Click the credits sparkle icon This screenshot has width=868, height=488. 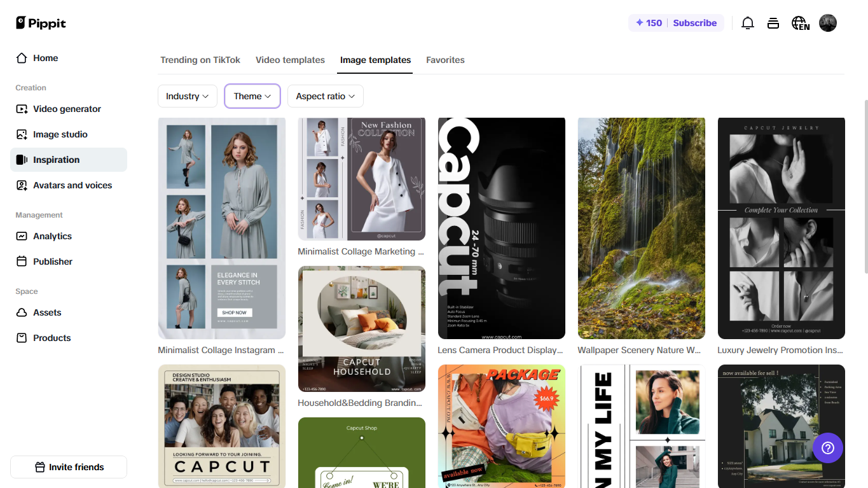click(640, 23)
